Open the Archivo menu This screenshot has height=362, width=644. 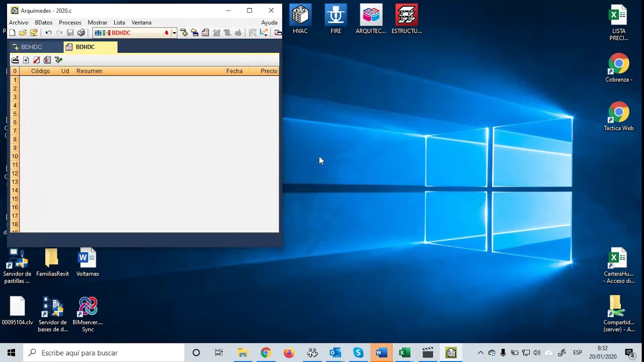point(19,23)
